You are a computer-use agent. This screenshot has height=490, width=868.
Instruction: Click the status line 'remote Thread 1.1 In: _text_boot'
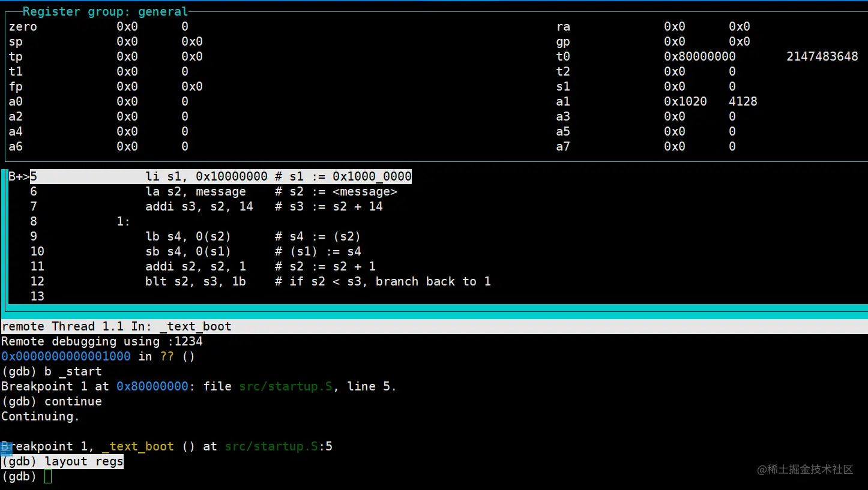[116, 326]
